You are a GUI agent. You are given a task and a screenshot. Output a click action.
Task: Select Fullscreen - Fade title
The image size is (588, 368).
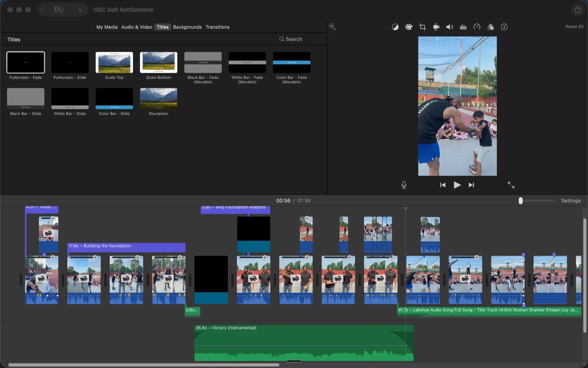(25, 66)
